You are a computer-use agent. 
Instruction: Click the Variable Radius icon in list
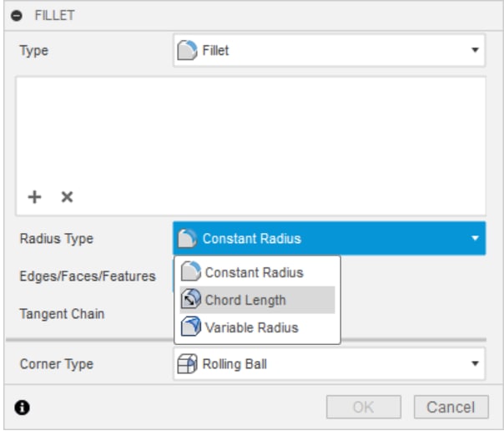190,327
